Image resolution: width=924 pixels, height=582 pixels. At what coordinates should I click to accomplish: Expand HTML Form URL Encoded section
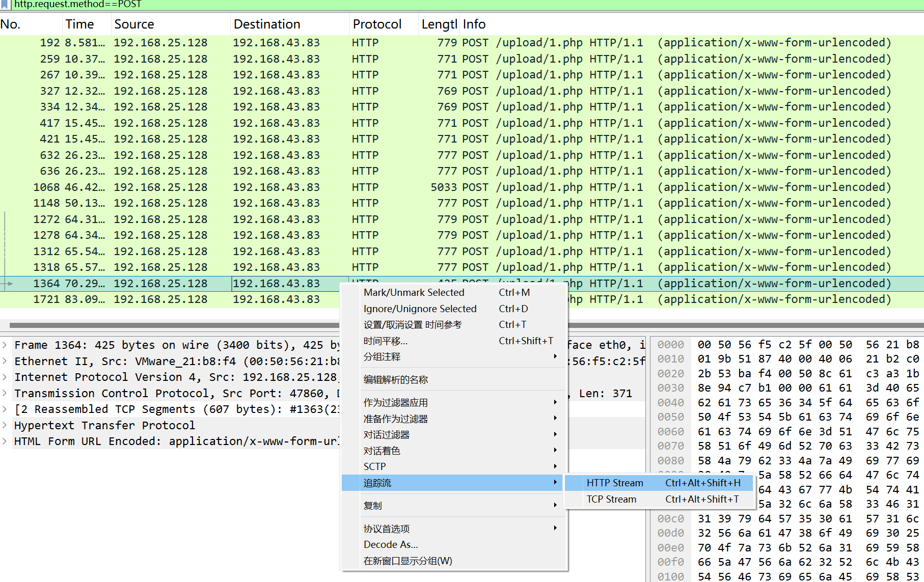pos(5,441)
